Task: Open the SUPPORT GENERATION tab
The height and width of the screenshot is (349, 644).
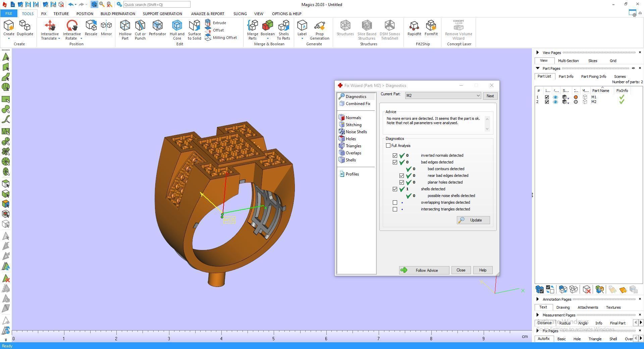Action: click(162, 14)
